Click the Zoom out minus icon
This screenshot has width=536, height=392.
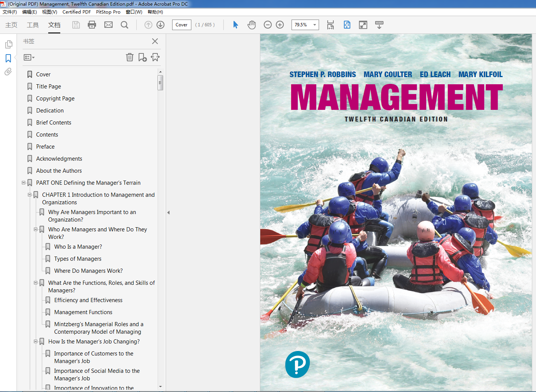268,25
